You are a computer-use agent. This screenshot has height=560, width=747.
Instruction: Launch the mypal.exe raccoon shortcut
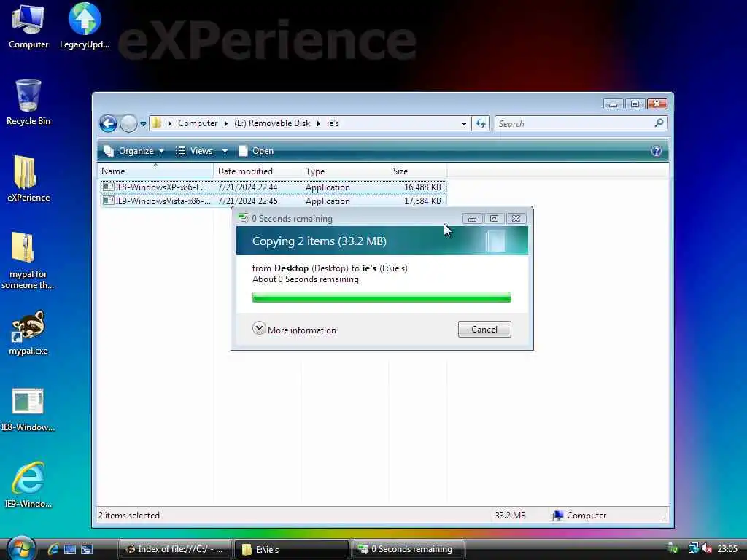tap(28, 332)
